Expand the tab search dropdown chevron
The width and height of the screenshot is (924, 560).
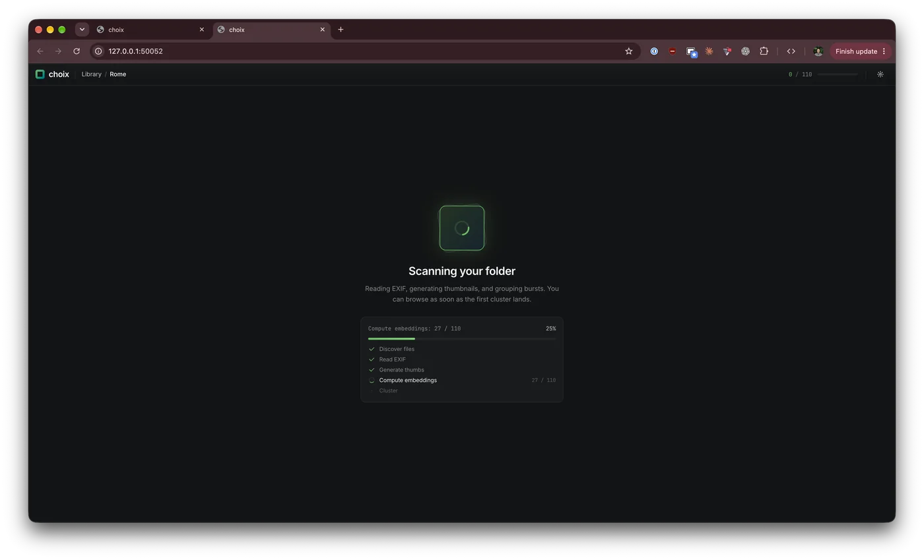82,30
